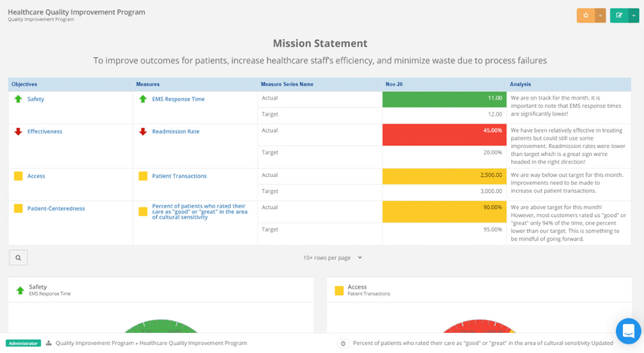
Task: Sort by the Objectives column header
Action: coord(24,84)
